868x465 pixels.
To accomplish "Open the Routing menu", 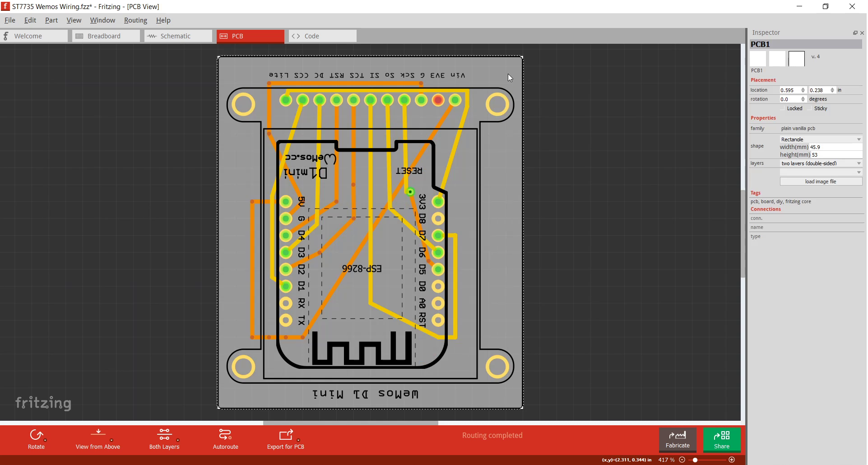I will [x=135, y=20].
